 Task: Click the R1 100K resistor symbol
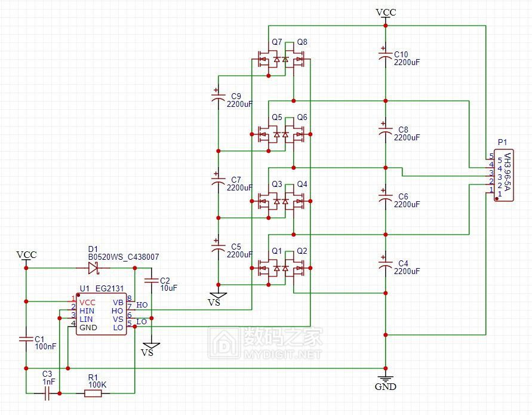(93, 393)
